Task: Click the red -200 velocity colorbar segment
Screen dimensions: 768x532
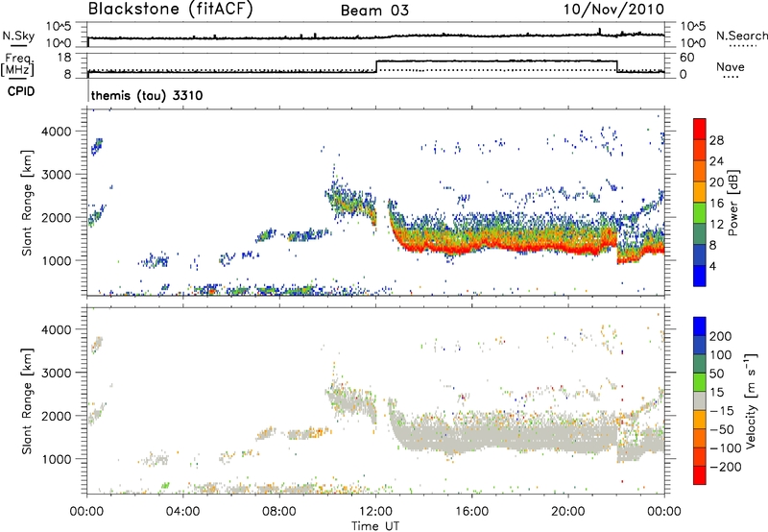Action: click(x=700, y=475)
